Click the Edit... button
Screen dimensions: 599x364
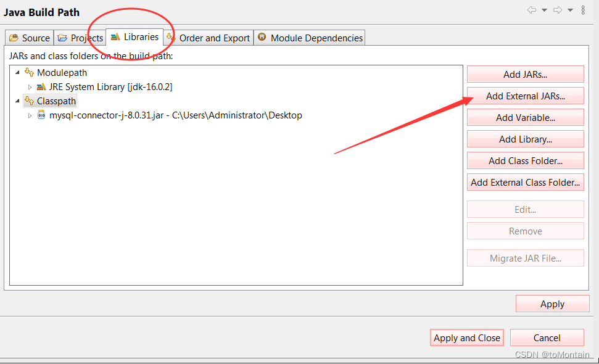525,209
